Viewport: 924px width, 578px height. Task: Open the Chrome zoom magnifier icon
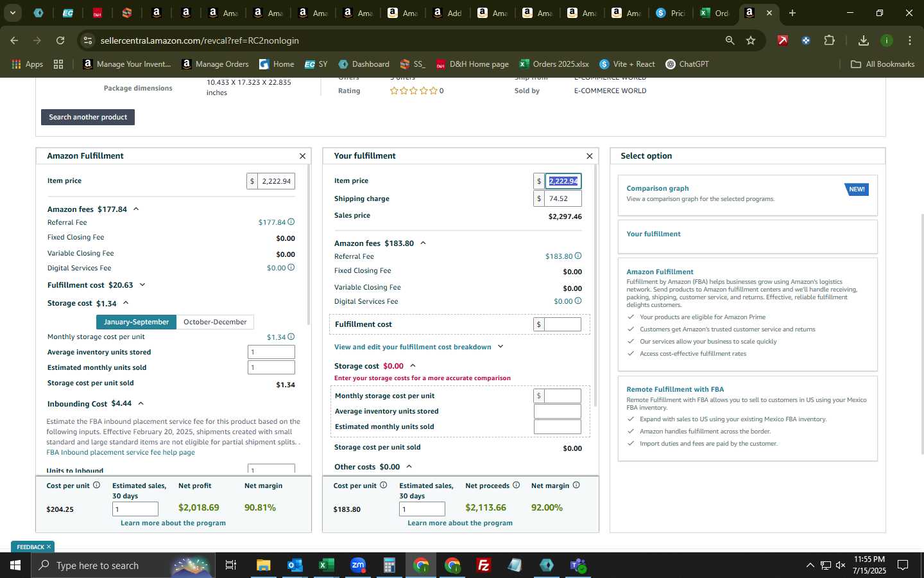click(x=730, y=40)
